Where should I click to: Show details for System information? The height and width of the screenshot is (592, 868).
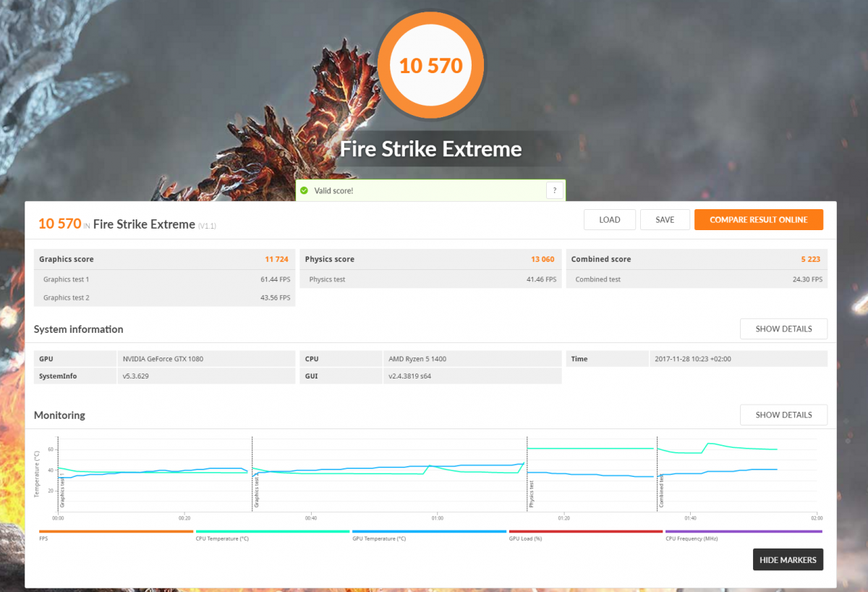[x=783, y=329]
